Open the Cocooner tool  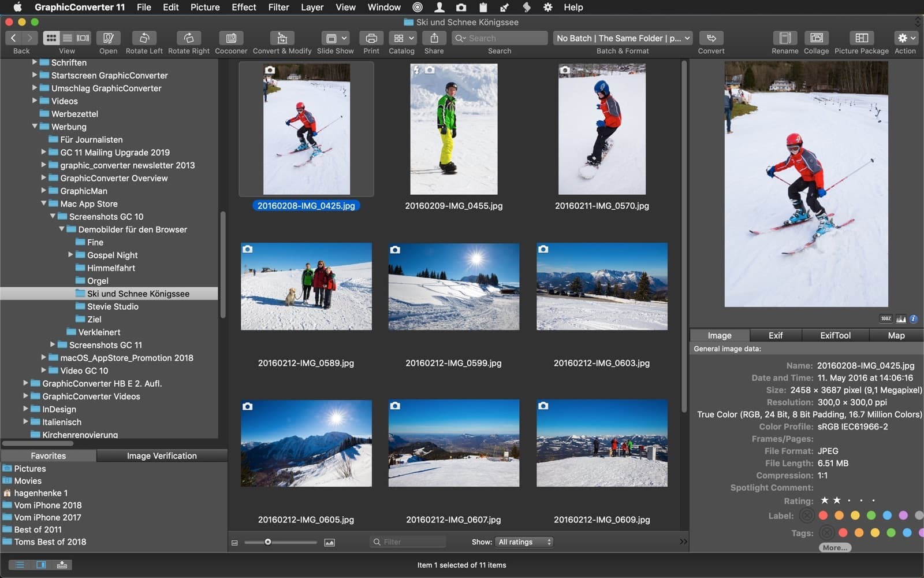point(231,38)
